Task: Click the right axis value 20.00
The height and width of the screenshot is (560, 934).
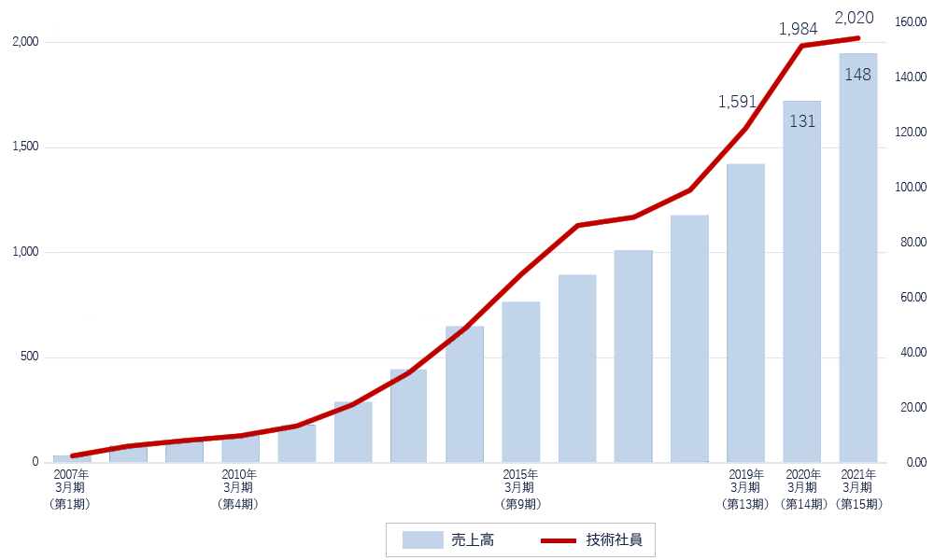Action: click(x=913, y=408)
